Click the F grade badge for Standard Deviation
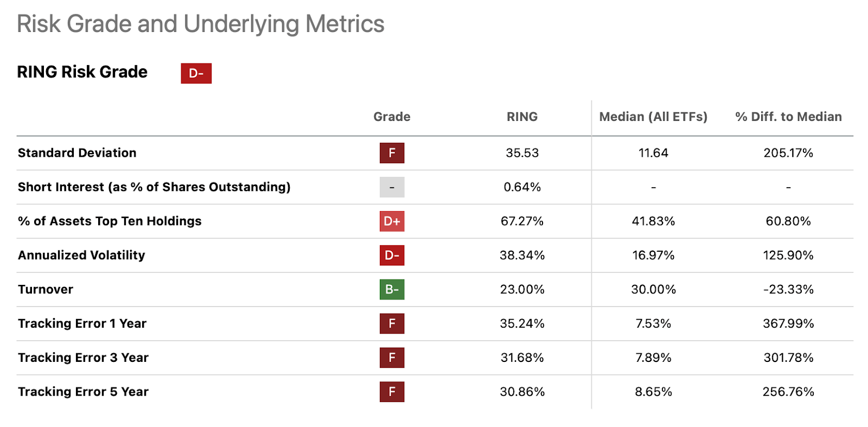The image size is (868, 427). pos(392,153)
